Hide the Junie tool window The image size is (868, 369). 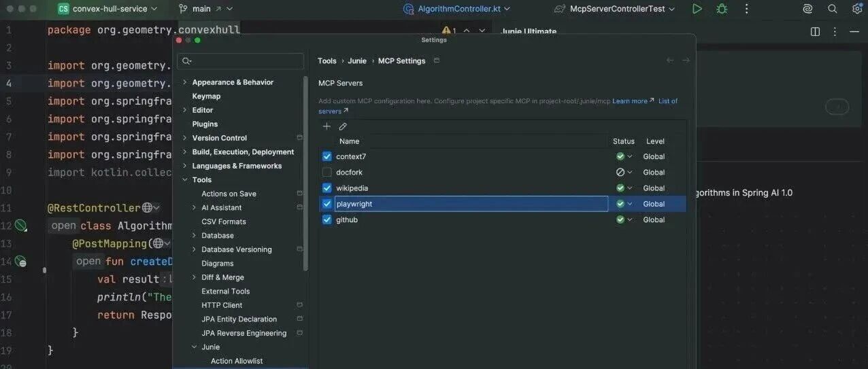point(854,32)
